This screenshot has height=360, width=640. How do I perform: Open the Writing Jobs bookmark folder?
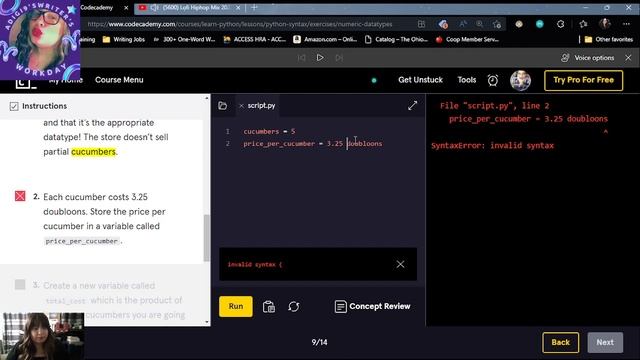pos(124,40)
